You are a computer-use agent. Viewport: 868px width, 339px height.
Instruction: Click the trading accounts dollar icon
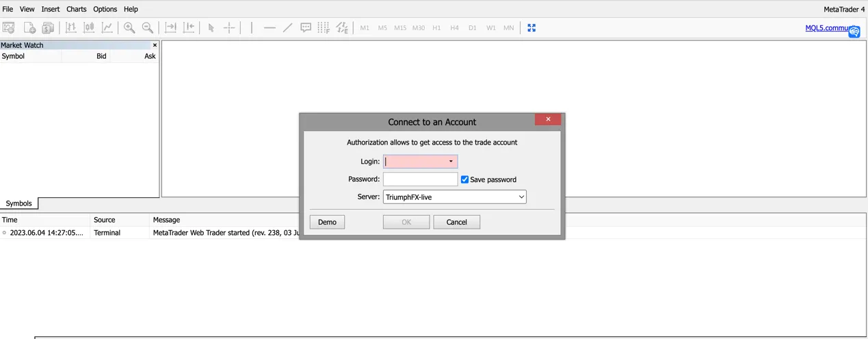(x=48, y=28)
